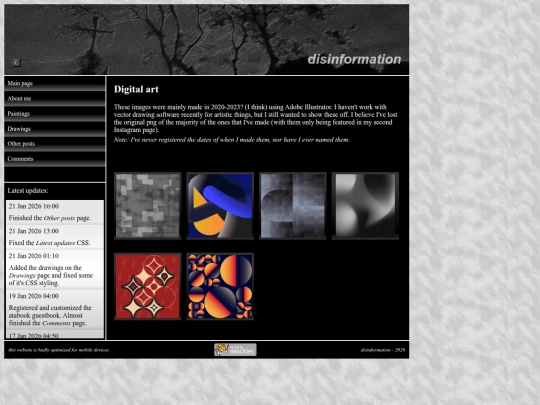View the blue and orange swirl artwork
The width and height of the screenshot is (540, 405).
(x=220, y=206)
